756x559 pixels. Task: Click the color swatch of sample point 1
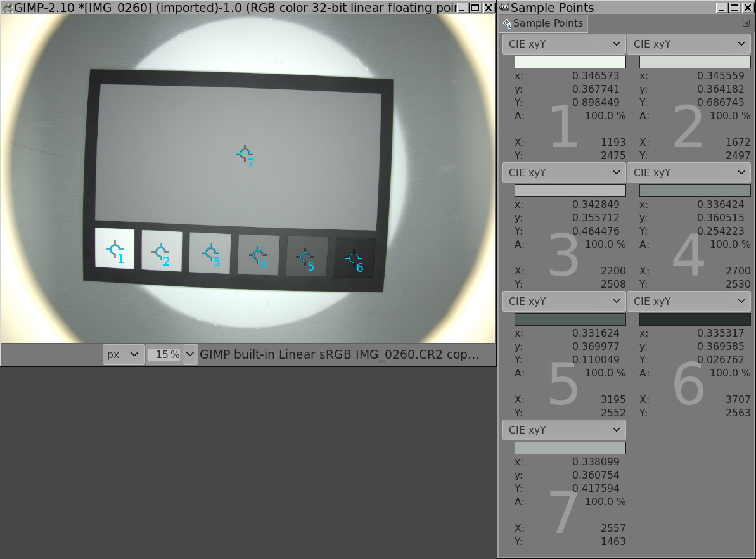570,61
